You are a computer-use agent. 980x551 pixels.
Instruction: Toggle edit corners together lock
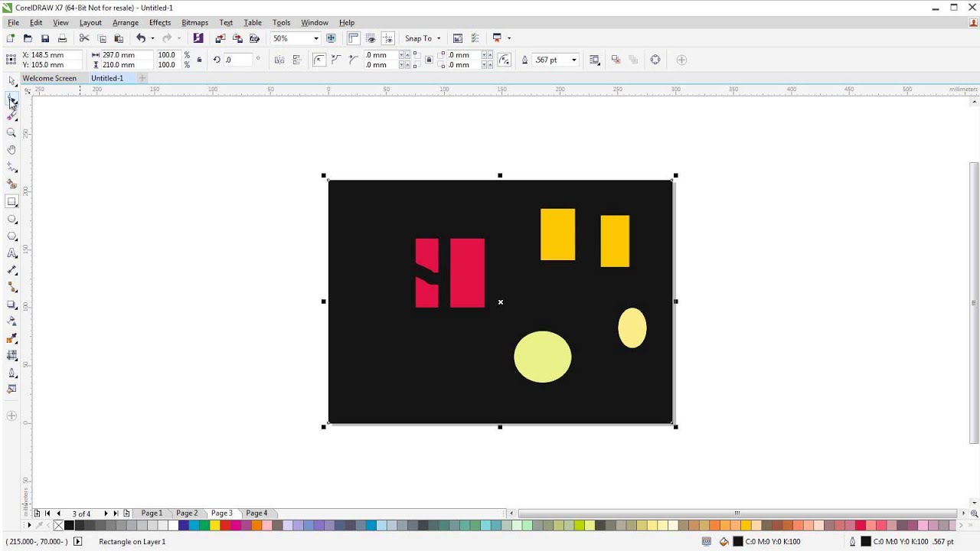point(429,60)
